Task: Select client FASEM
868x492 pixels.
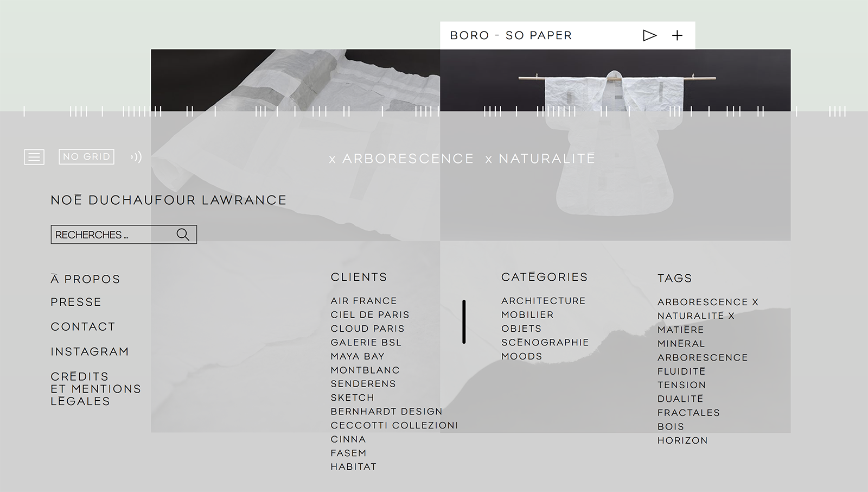Action: click(348, 453)
